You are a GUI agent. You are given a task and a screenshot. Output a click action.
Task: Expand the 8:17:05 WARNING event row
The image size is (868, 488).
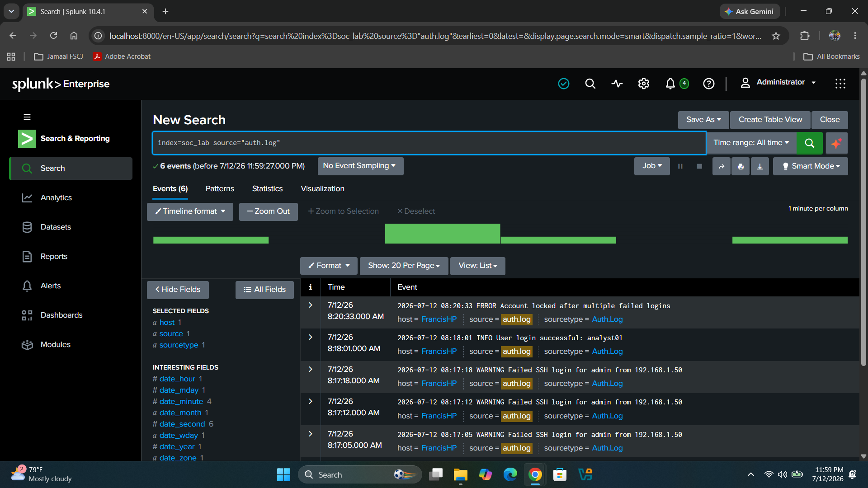pyautogui.click(x=311, y=434)
